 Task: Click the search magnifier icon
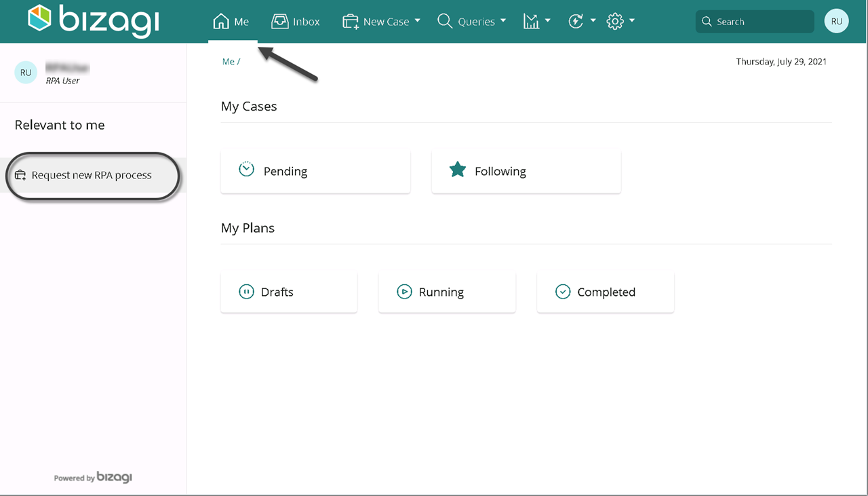707,22
